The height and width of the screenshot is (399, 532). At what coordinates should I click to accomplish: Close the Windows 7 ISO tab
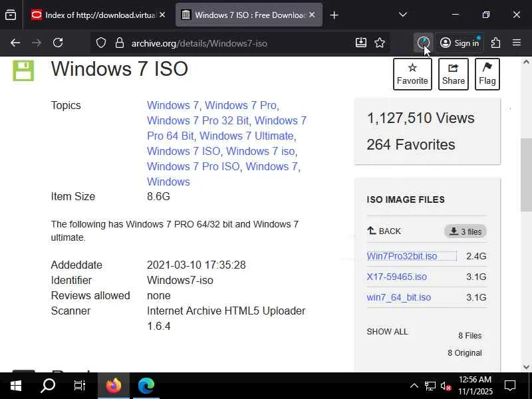[312, 15]
